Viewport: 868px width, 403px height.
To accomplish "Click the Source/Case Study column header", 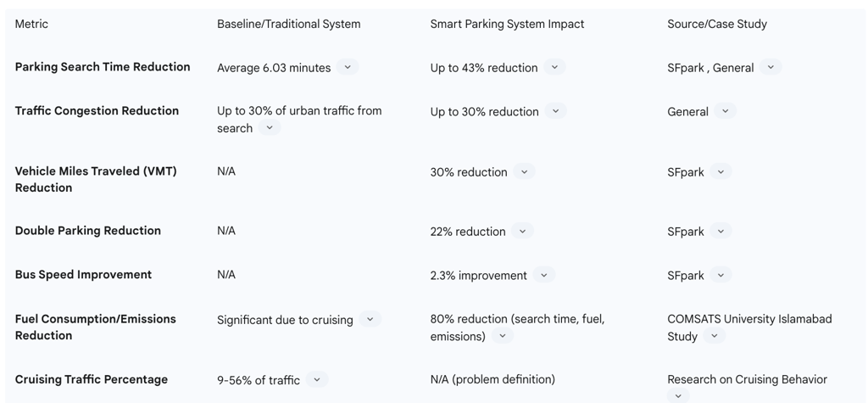I will pos(717,24).
